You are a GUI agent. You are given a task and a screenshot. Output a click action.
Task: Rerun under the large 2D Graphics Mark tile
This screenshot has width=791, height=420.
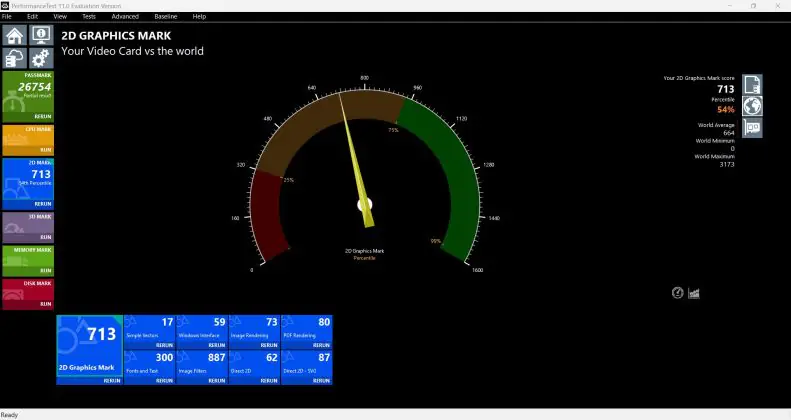click(112, 381)
